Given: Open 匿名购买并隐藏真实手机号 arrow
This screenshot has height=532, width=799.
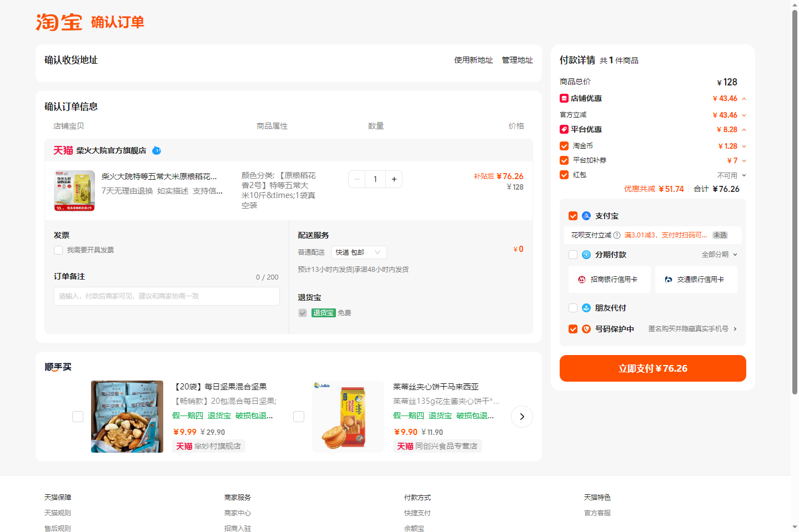Looking at the screenshot, I should coord(735,329).
